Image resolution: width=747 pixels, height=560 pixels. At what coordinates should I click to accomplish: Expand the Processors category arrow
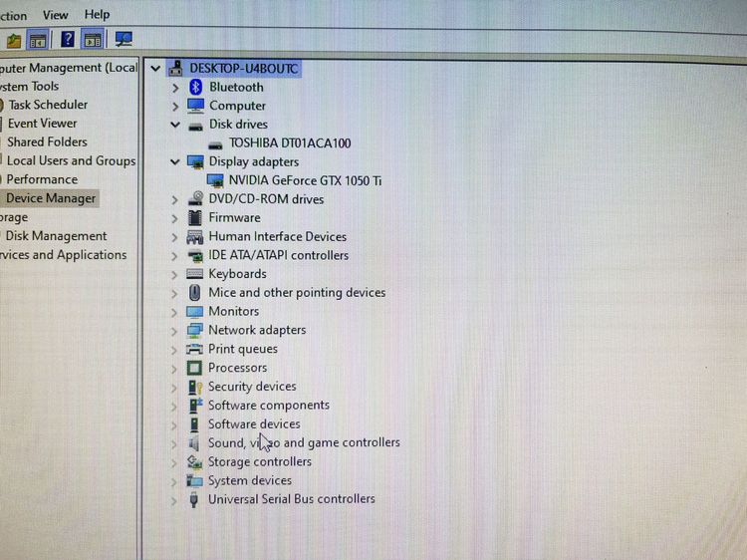[x=174, y=369]
